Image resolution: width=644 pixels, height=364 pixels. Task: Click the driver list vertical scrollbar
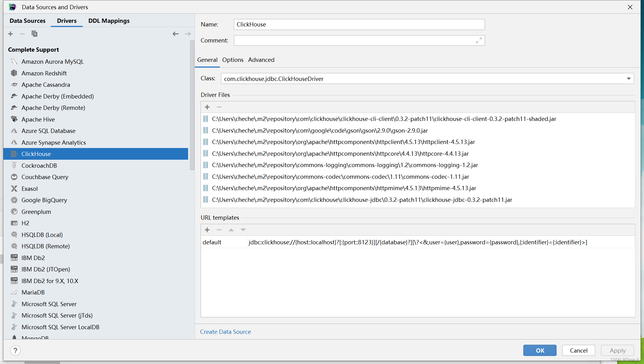click(192, 105)
